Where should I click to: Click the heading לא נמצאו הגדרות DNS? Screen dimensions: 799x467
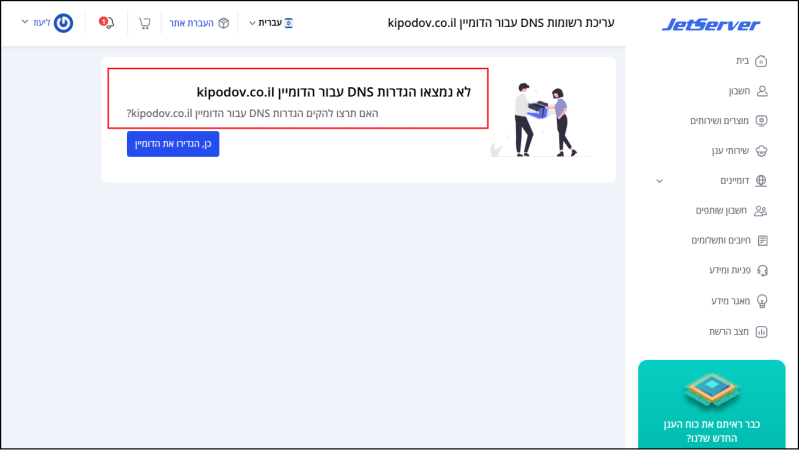tap(334, 92)
